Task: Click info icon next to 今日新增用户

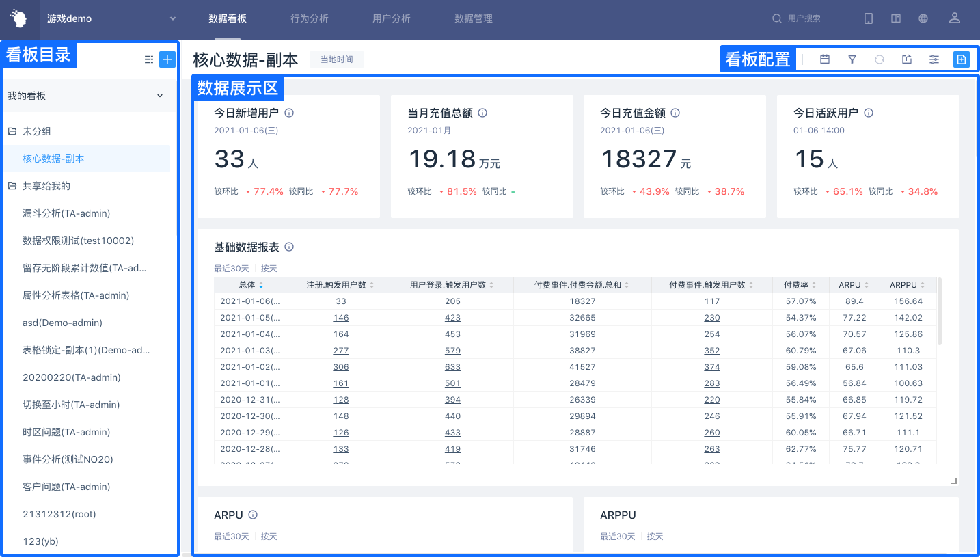Action: pyautogui.click(x=289, y=113)
